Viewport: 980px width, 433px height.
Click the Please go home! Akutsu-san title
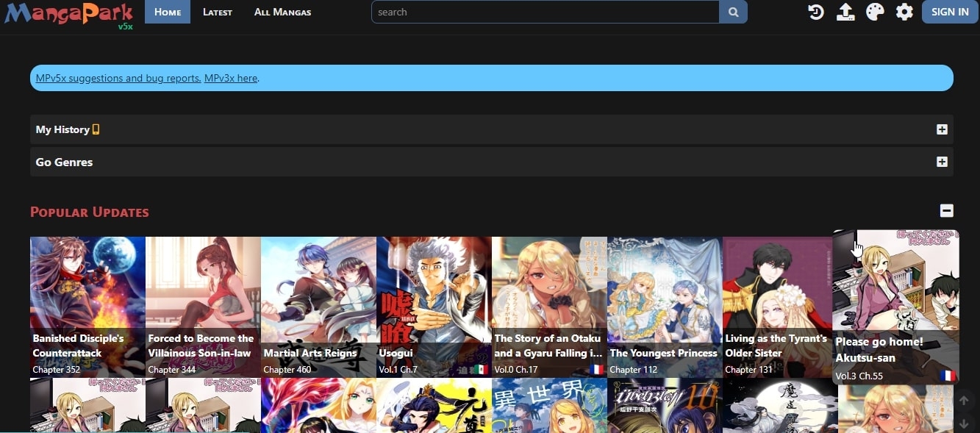(x=879, y=350)
